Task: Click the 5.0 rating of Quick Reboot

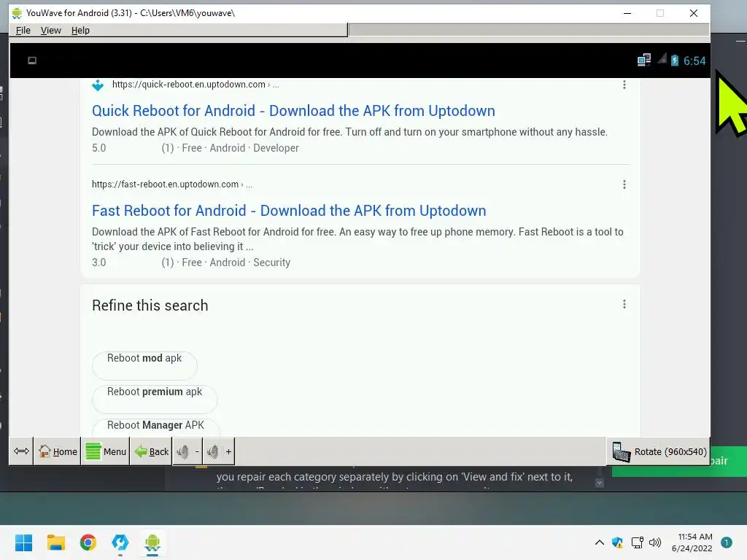Action: click(98, 148)
